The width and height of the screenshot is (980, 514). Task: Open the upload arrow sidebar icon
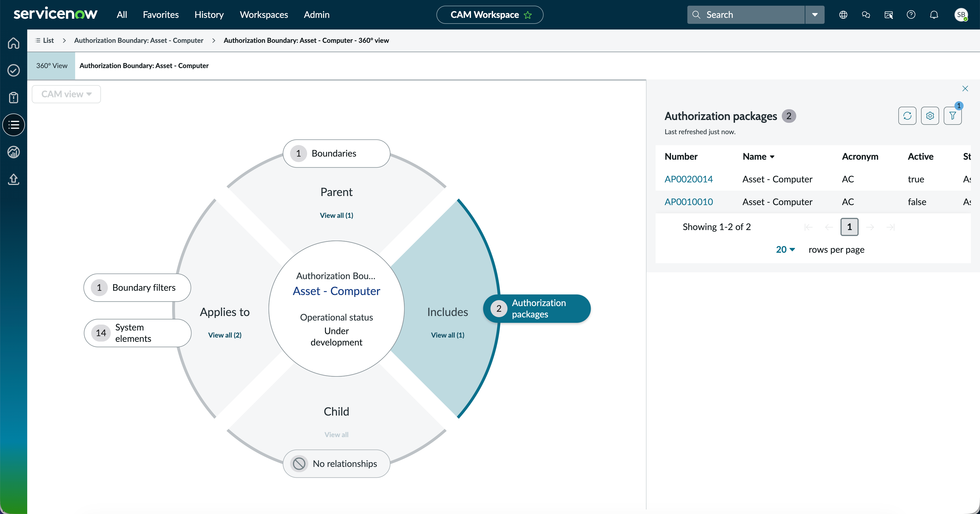[x=14, y=179]
